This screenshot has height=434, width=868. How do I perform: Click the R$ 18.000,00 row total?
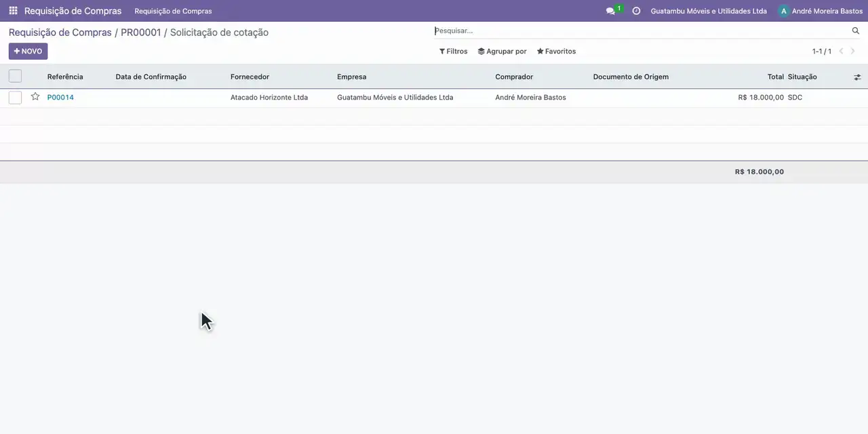click(x=761, y=98)
